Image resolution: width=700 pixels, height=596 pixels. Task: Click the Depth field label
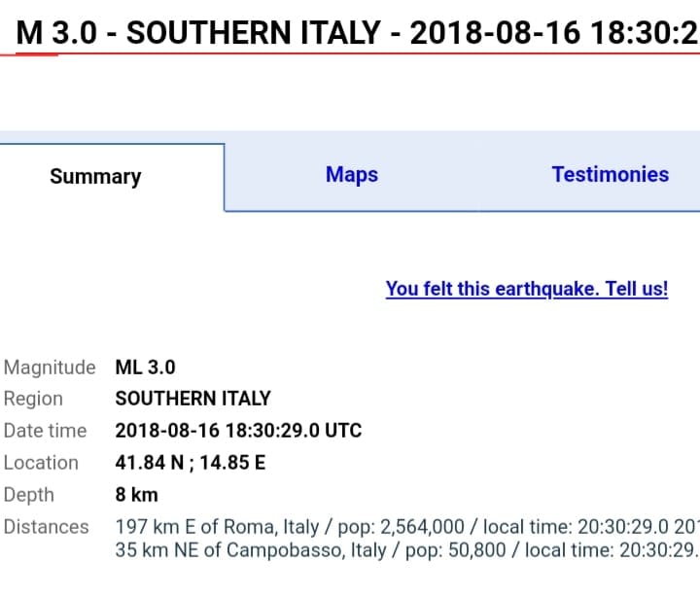[x=29, y=495]
